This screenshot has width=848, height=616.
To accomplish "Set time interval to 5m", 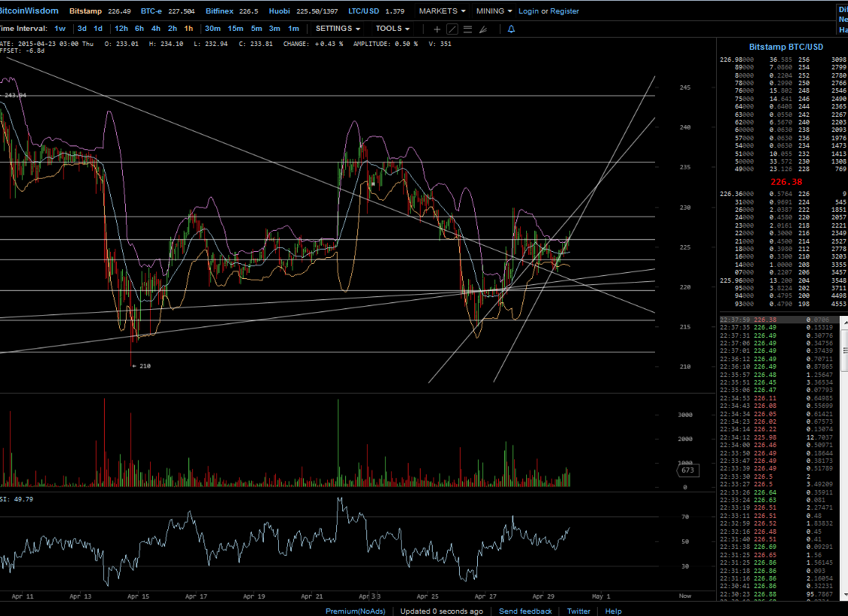I will coord(256,29).
